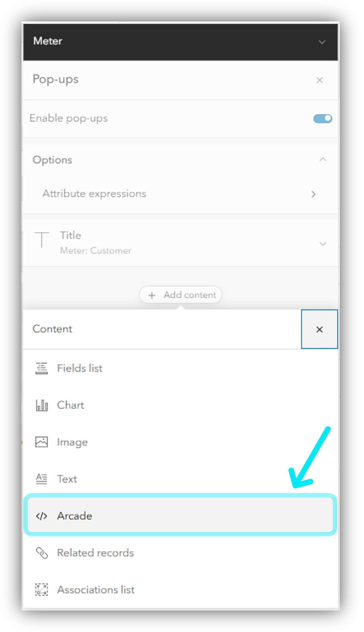Open the Meter layer dropdown
364x632 pixels.
click(322, 41)
